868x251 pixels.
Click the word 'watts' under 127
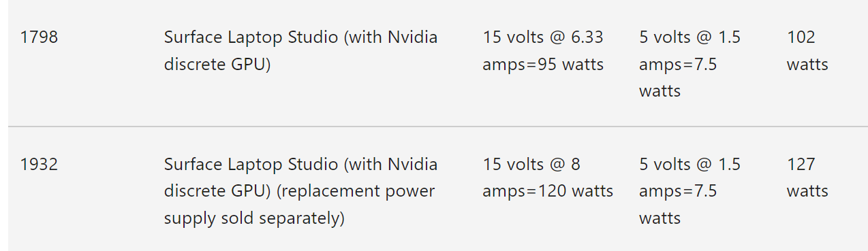click(807, 192)
